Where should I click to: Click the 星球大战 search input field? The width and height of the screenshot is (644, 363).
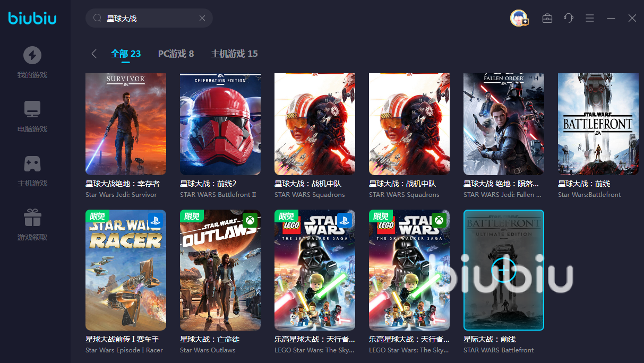[x=149, y=18]
